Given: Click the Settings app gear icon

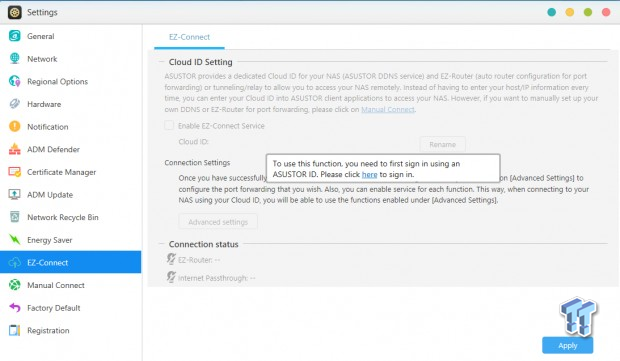Looking at the screenshot, I should (15, 12).
